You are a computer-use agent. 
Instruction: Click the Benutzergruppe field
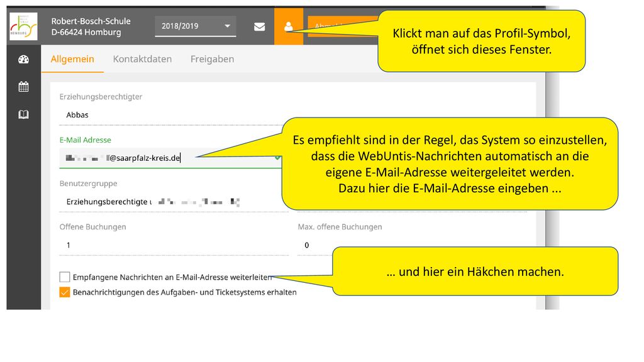coord(174,202)
